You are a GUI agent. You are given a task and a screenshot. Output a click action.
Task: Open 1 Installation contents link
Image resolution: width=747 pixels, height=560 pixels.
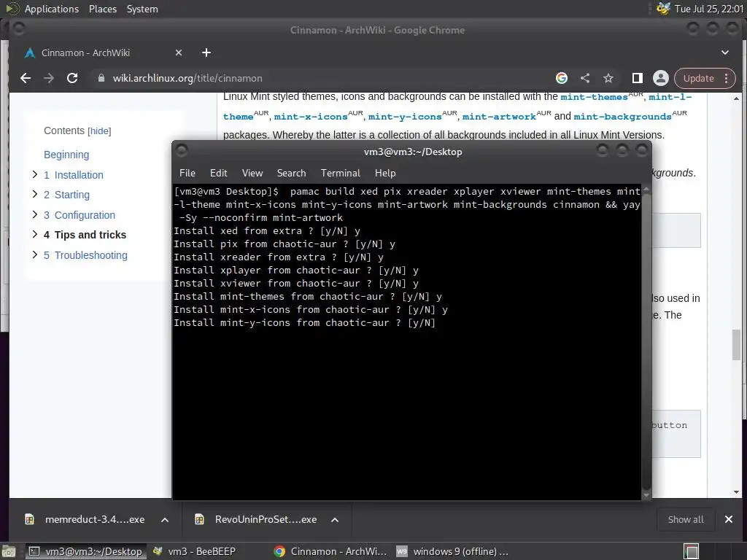coord(74,175)
